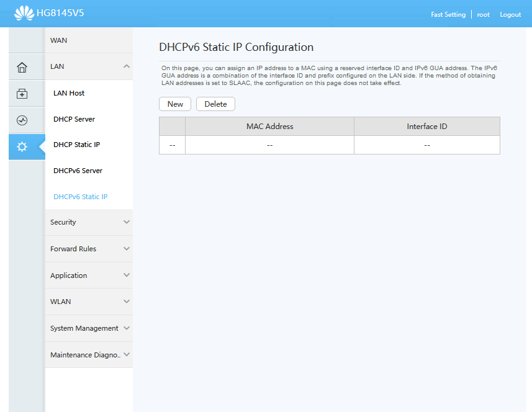Expand the System Management section
This screenshot has height=412, width=532.
click(x=89, y=328)
